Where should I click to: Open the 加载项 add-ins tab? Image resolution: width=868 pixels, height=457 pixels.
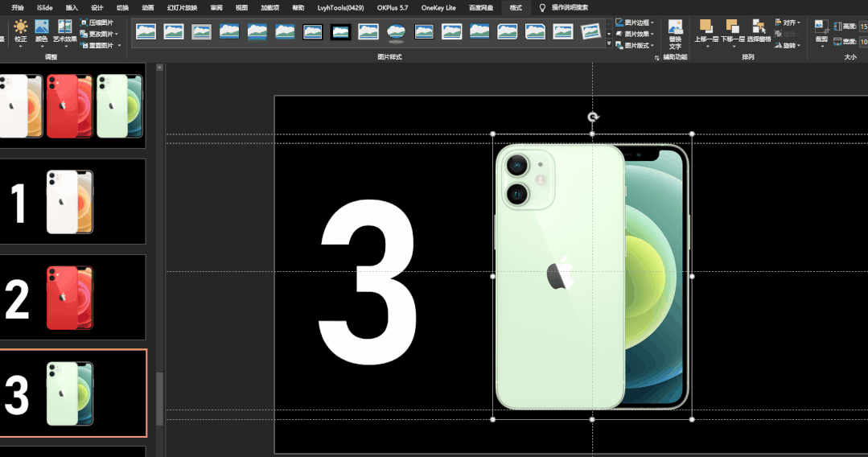pos(269,8)
